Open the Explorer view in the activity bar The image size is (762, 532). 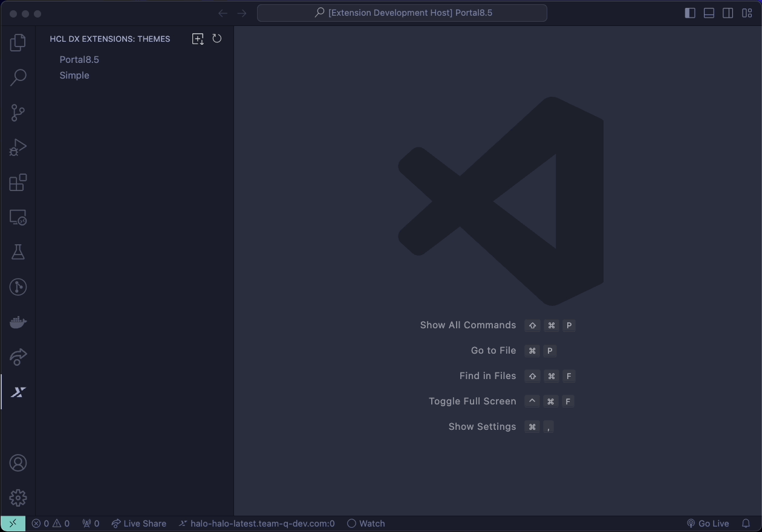[x=18, y=42]
